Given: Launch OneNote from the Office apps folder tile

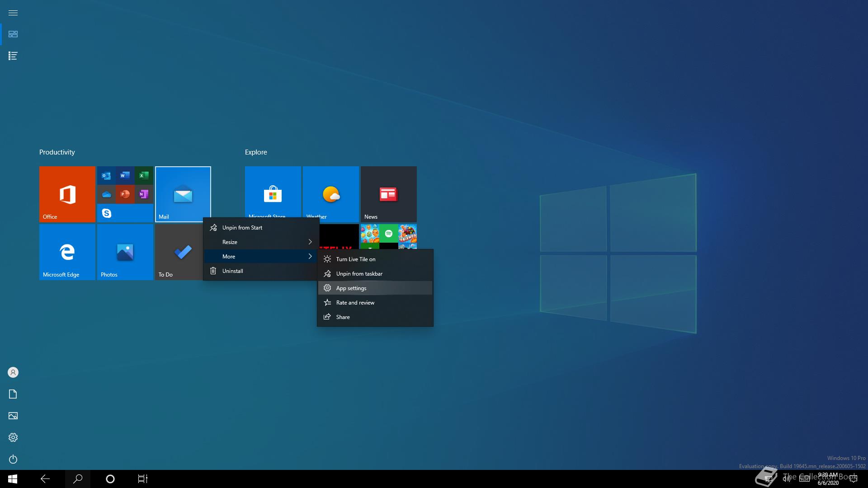Looking at the screenshot, I should (144, 194).
